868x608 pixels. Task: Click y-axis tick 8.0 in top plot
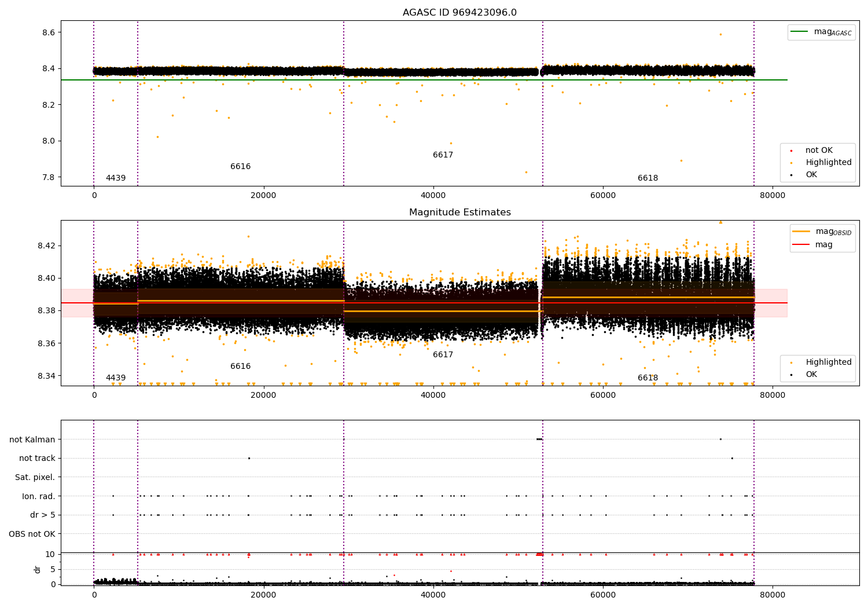(49, 141)
